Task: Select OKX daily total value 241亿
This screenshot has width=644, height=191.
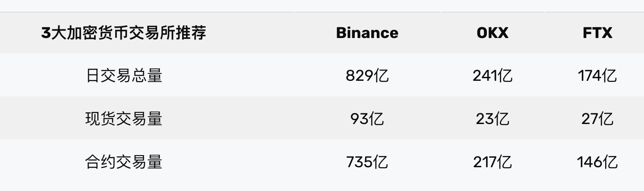Action: click(492, 76)
